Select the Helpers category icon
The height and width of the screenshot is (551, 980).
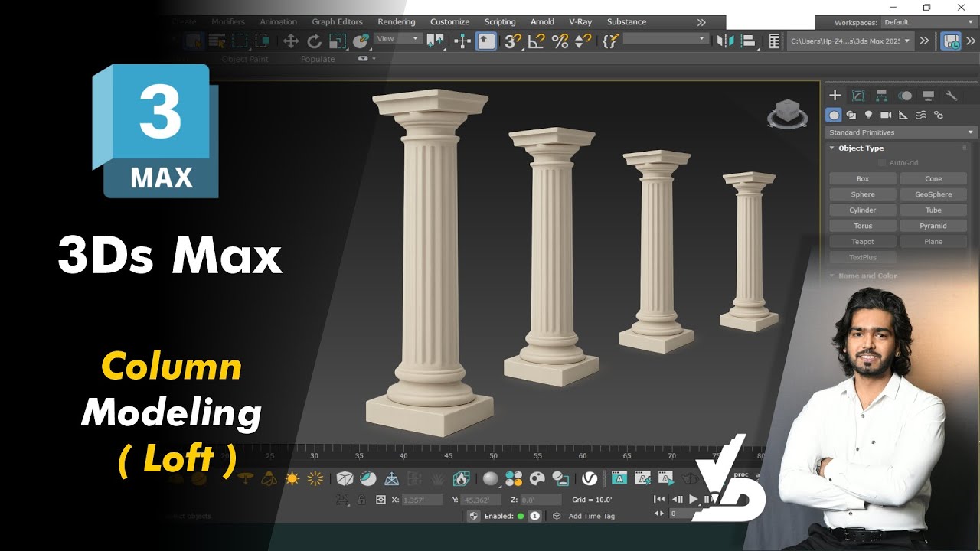(x=903, y=115)
